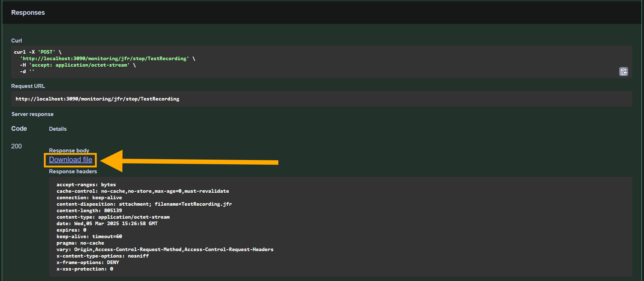The image size is (644, 281).
Task: Click the vary: Origin header line
Action: click(165, 250)
